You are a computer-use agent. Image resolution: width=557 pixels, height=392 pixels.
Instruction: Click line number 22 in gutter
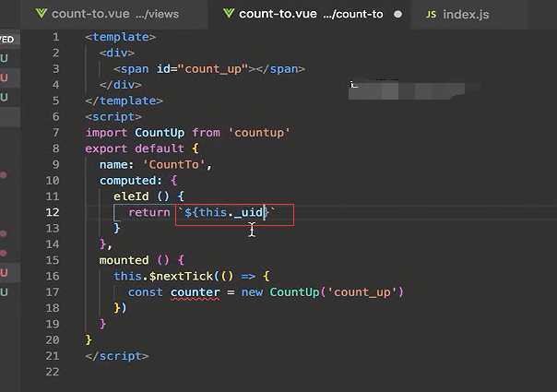[x=53, y=372]
